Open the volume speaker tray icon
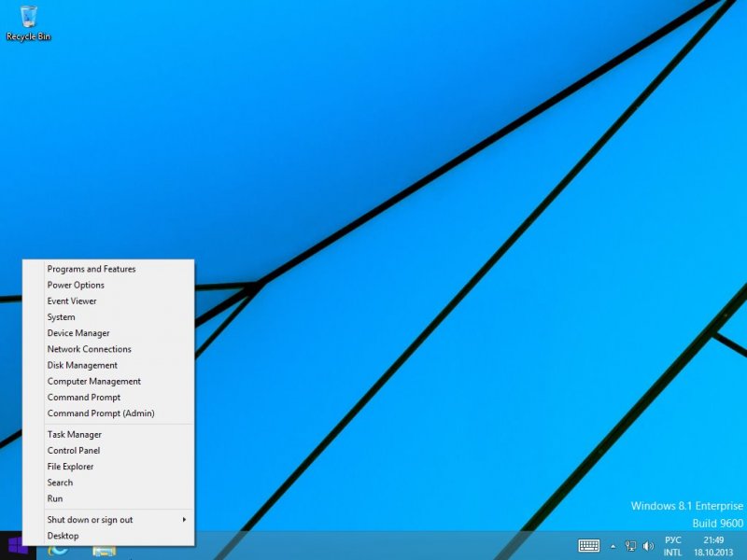 pyautogui.click(x=648, y=546)
